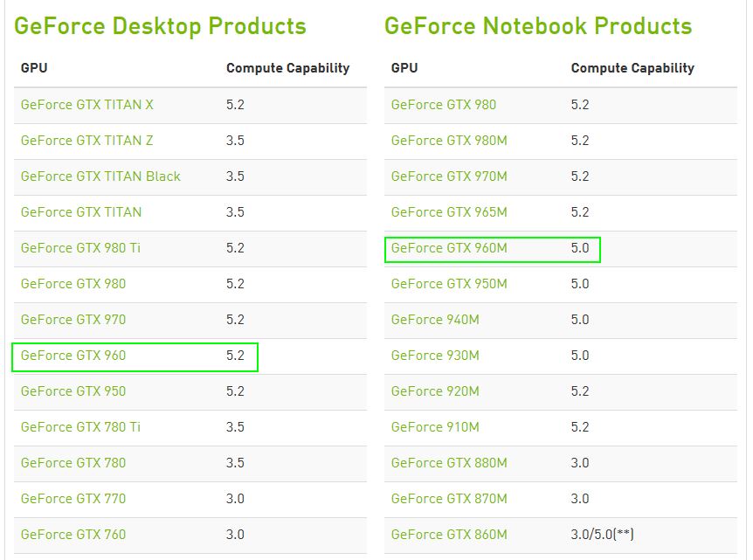This screenshot has height=560, width=753.
Task: Click the GeForce GTX 760 link
Action: [73, 535]
